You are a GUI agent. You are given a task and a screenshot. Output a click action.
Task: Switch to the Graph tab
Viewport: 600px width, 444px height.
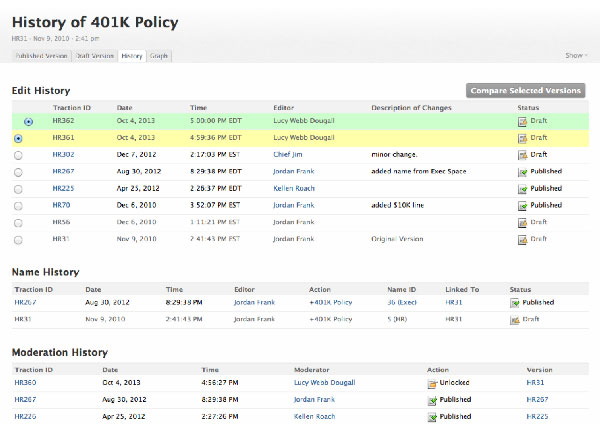click(x=158, y=56)
